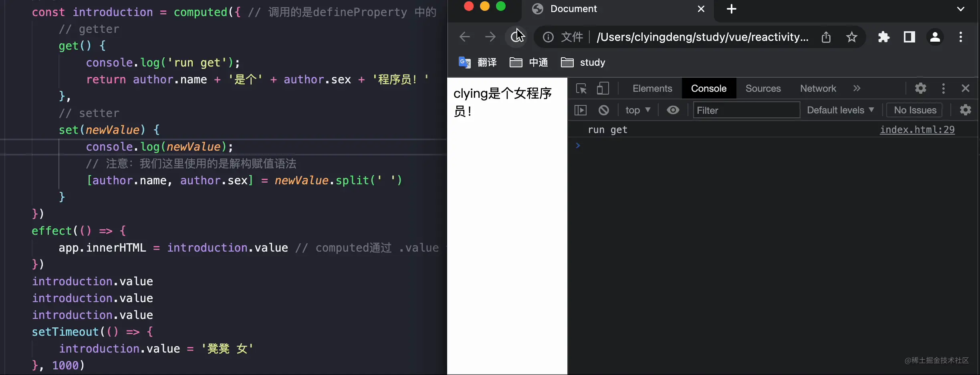
Task: Open the top context dropdown
Action: point(637,110)
